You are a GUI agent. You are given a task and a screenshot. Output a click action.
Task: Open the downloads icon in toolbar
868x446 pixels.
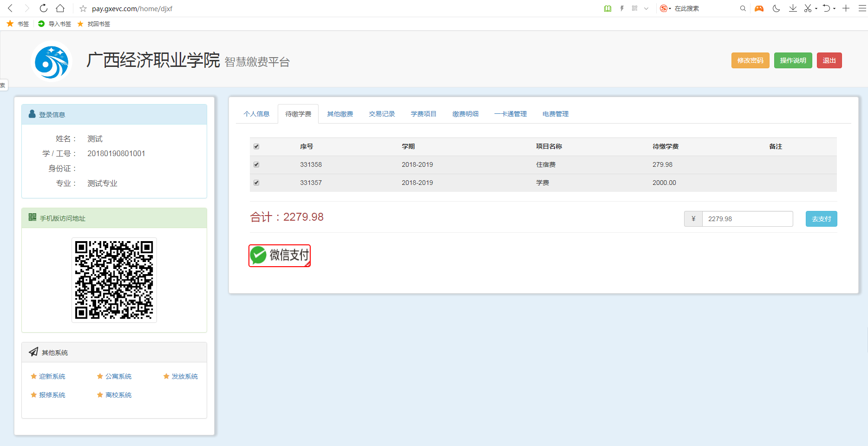(793, 8)
